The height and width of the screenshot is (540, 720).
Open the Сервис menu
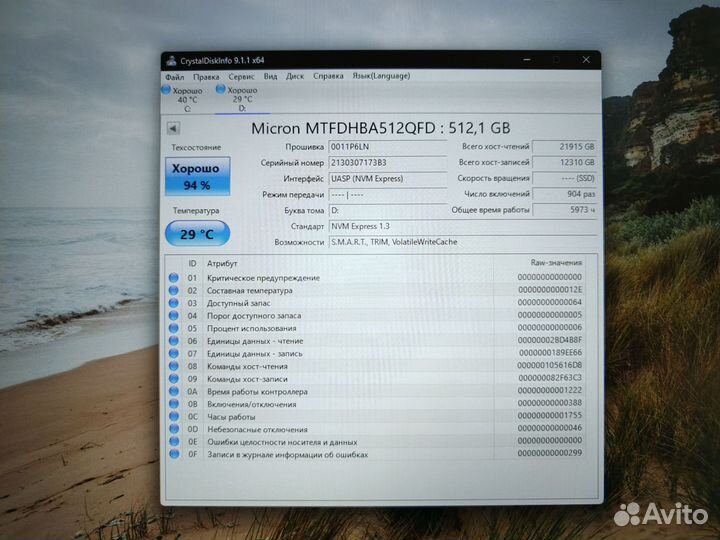pos(241,77)
